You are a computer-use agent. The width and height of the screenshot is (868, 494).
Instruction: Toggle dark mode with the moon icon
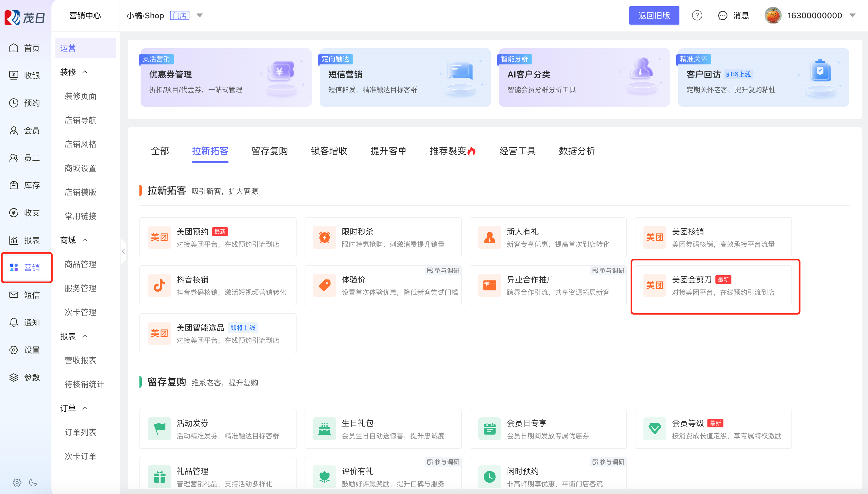point(33,482)
